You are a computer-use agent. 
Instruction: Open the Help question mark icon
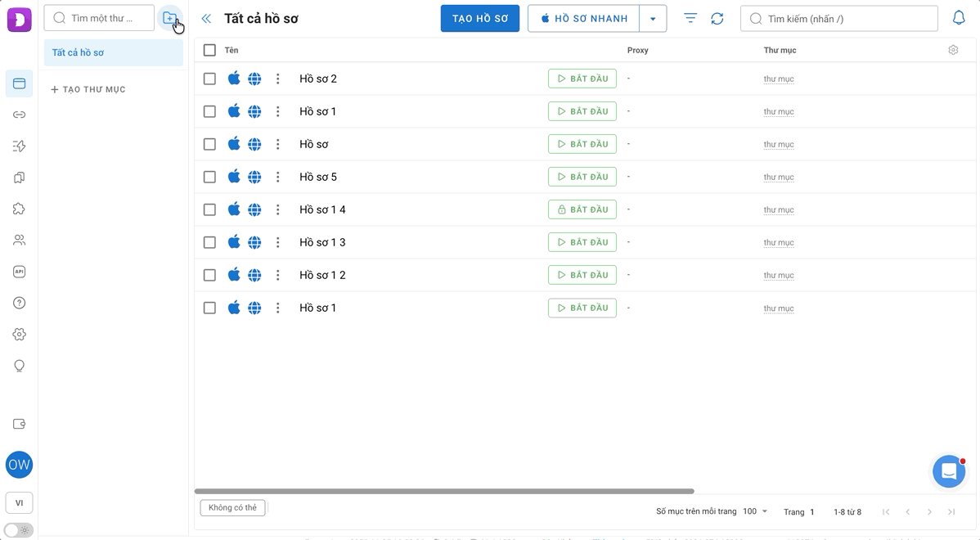[20, 303]
